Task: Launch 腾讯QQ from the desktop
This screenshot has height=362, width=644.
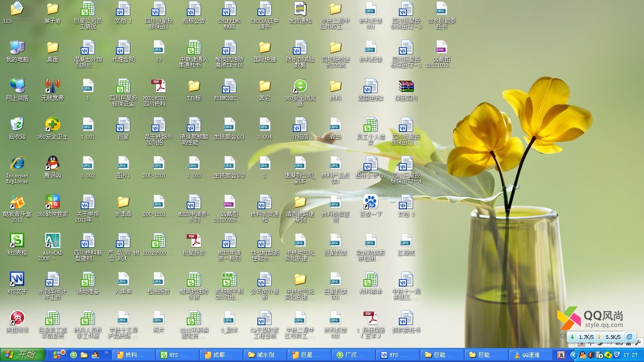Action: pyautogui.click(x=52, y=164)
